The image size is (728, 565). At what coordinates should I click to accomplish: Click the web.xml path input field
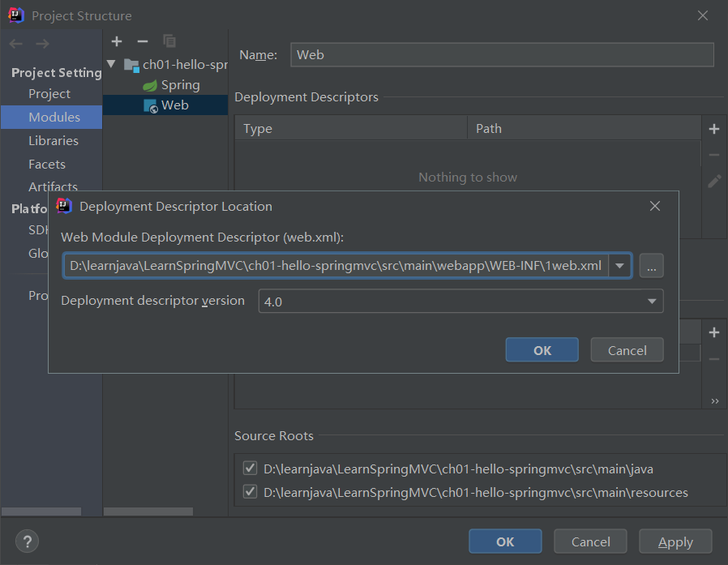click(x=336, y=266)
